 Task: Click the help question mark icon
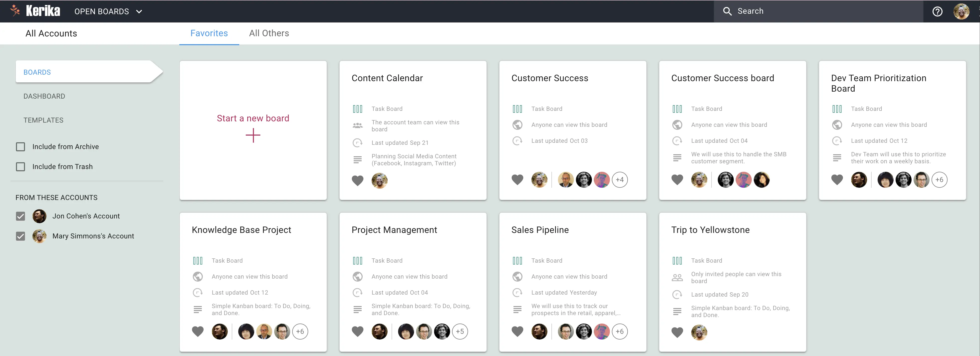[x=937, y=11]
